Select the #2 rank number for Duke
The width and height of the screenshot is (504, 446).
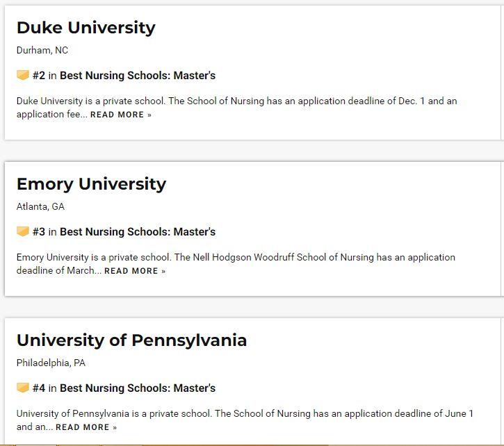[38, 76]
